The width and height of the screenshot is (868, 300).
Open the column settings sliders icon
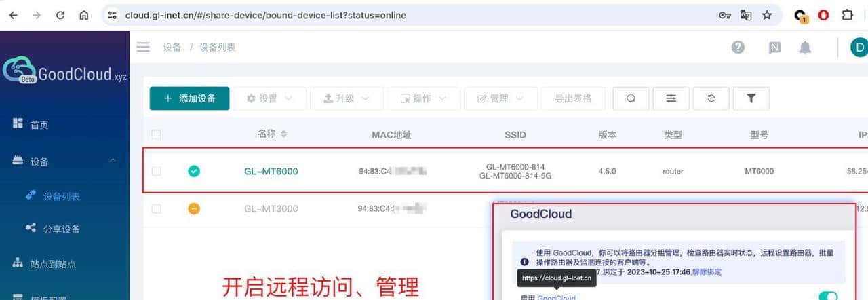coord(671,98)
